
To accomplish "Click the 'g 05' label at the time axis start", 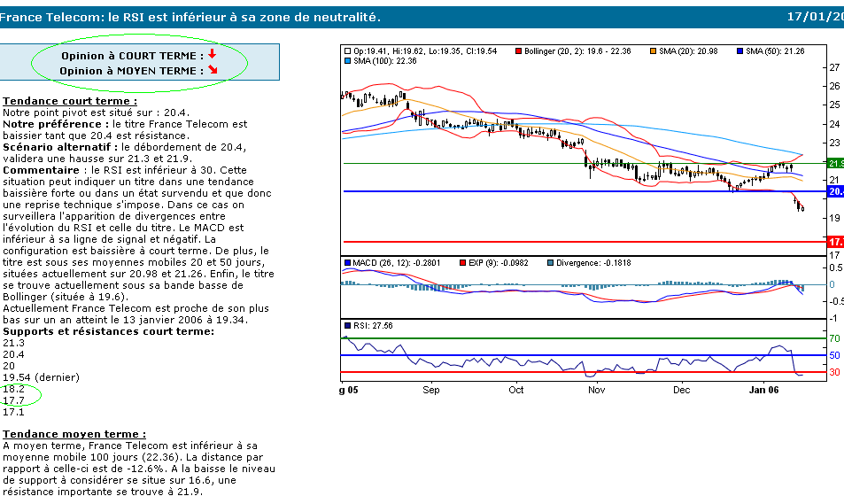I will point(348,390).
